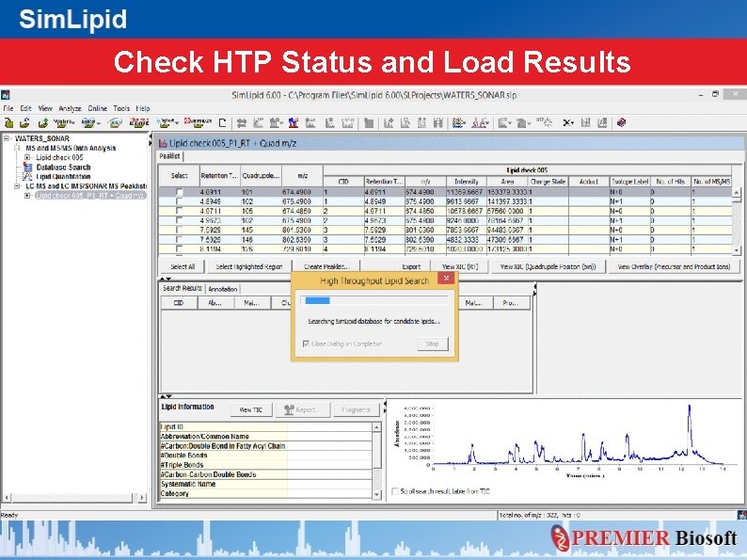Expand Lipid check 005_P1_RT + Quad m/z node
Image resolution: width=747 pixels, height=560 pixels.
tap(27, 196)
